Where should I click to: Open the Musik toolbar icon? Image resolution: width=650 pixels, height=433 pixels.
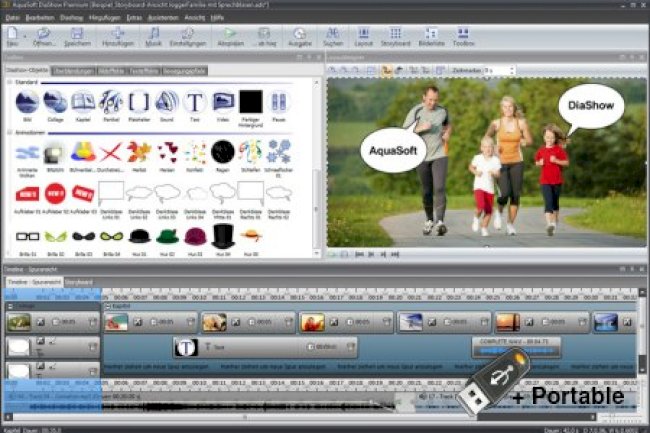pyautogui.click(x=153, y=35)
